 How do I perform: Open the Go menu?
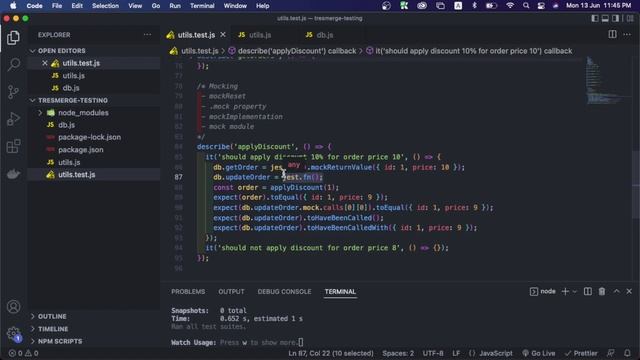(x=156, y=6)
